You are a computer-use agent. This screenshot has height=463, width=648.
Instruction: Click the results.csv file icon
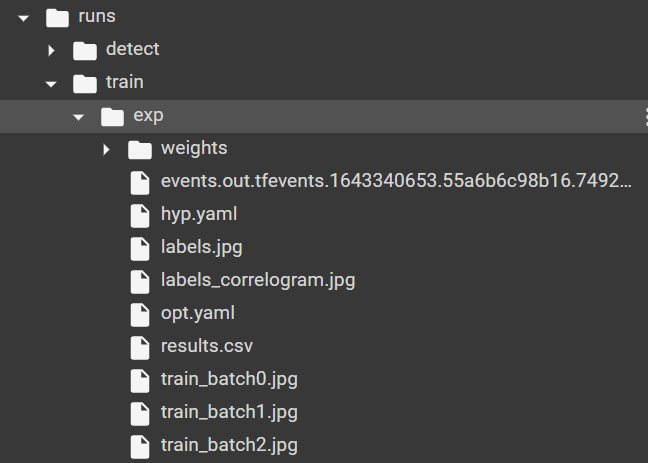(141, 347)
